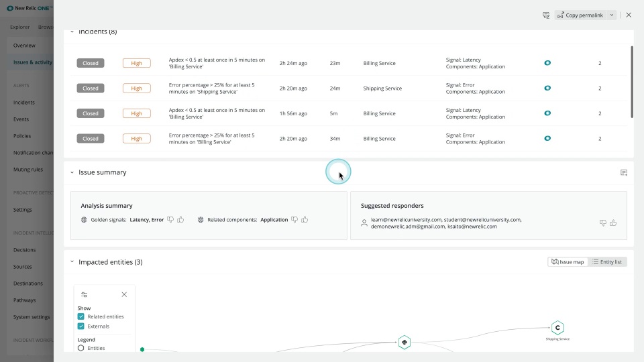Viewport: 644px width, 362px height.
Task: Open System settings in the sidebar
Action: [32, 317]
